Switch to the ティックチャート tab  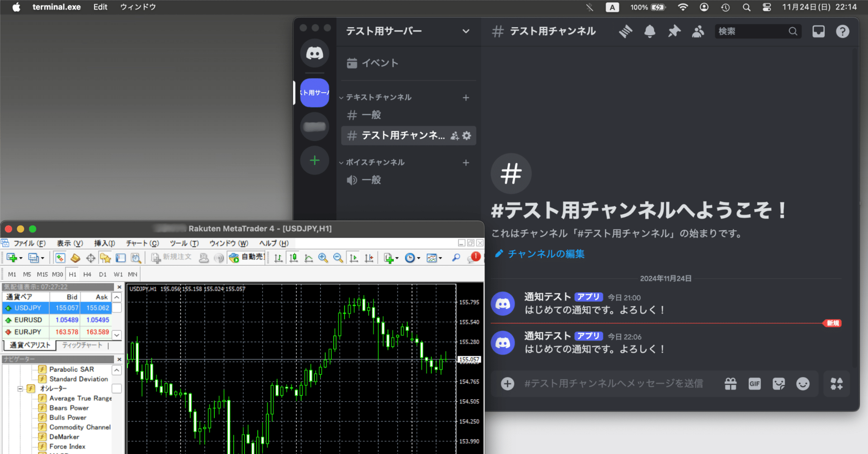point(82,345)
